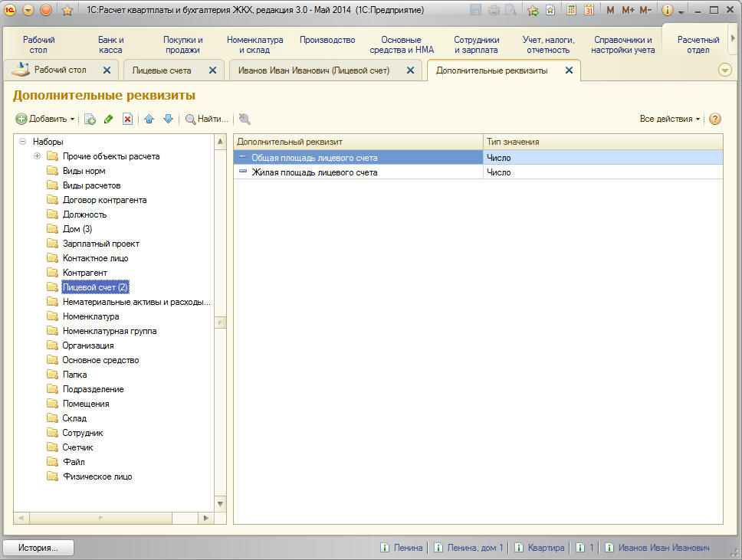Edit item with the green pencil icon
This screenshot has height=560, width=742.
[x=108, y=120]
